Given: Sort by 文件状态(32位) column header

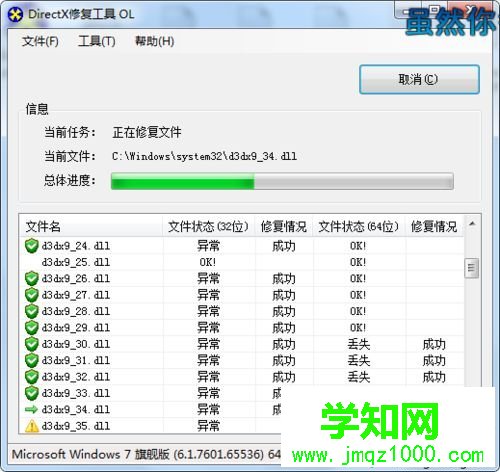Looking at the screenshot, I should pyautogui.click(x=209, y=226).
